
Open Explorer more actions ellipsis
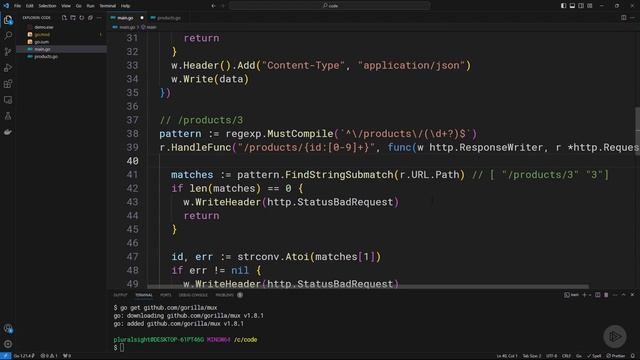click(x=99, y=18)
